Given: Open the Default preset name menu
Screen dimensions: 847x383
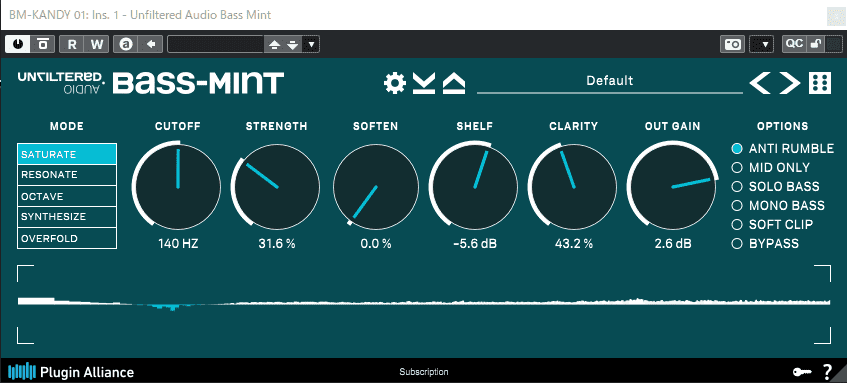Looking at the screenshot, I should point(610,81).
